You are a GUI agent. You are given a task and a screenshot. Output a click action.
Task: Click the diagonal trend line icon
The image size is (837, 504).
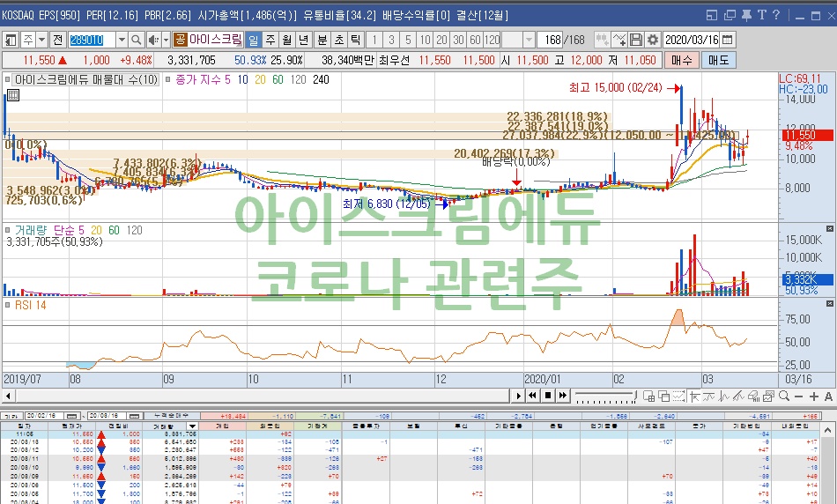739,396
